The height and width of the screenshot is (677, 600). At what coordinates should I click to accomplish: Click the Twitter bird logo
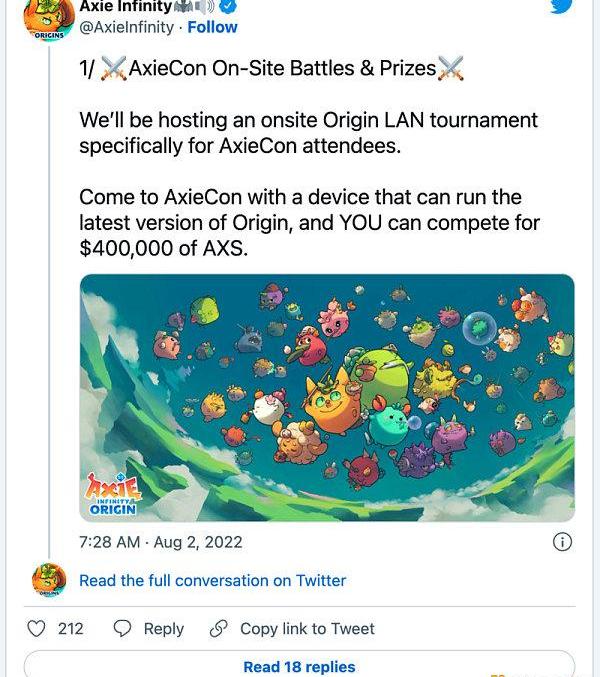coord(561,6)
